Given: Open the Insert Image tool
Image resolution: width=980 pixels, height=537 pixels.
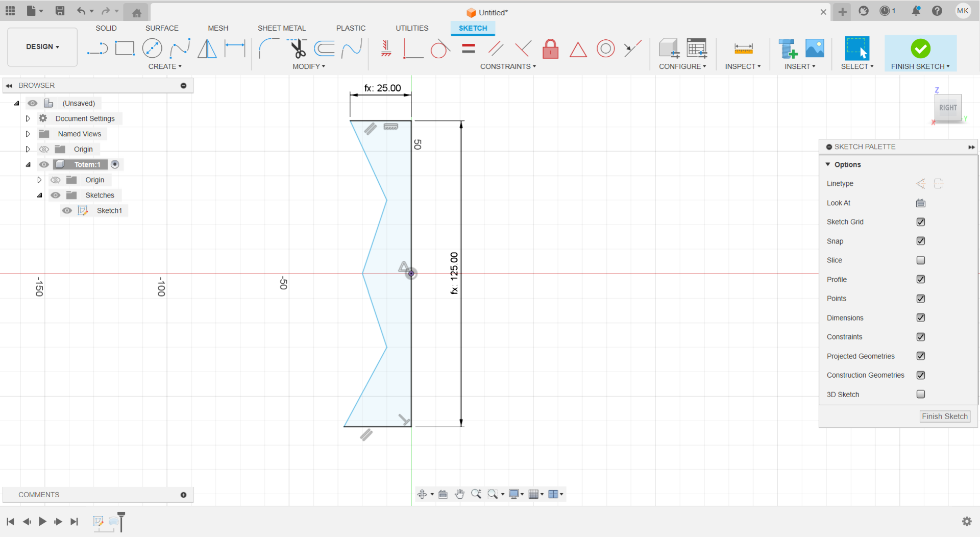Looking at the screenshot, I should [x=815, y=49].
